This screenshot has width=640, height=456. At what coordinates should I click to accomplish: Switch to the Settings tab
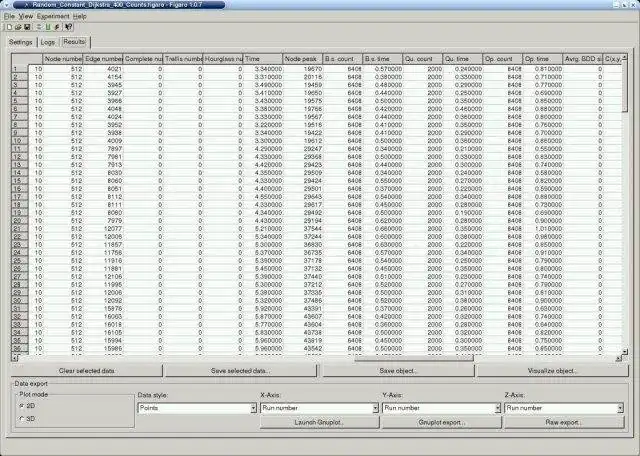[21, 42]
